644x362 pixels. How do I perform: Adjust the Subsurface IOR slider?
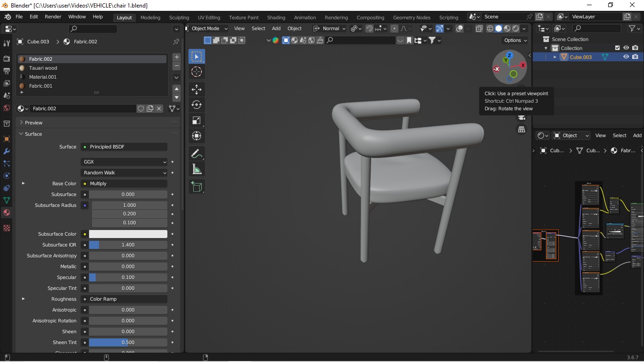pos(128,245)
